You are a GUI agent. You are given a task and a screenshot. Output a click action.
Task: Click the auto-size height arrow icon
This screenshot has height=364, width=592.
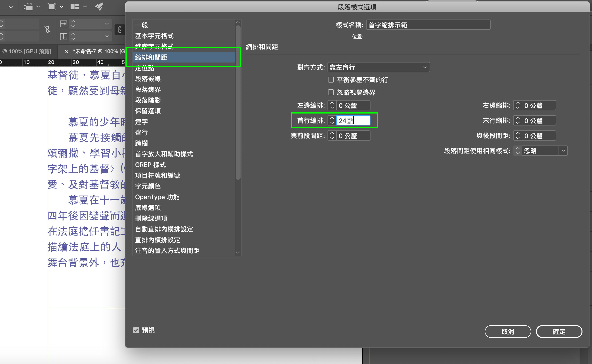tap(63, 37)
